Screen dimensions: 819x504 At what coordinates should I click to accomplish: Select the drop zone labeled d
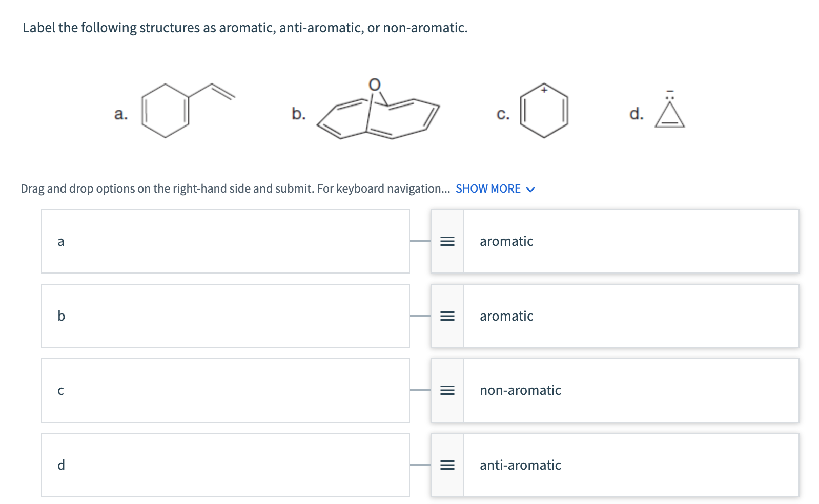click(x=225, y=465)
